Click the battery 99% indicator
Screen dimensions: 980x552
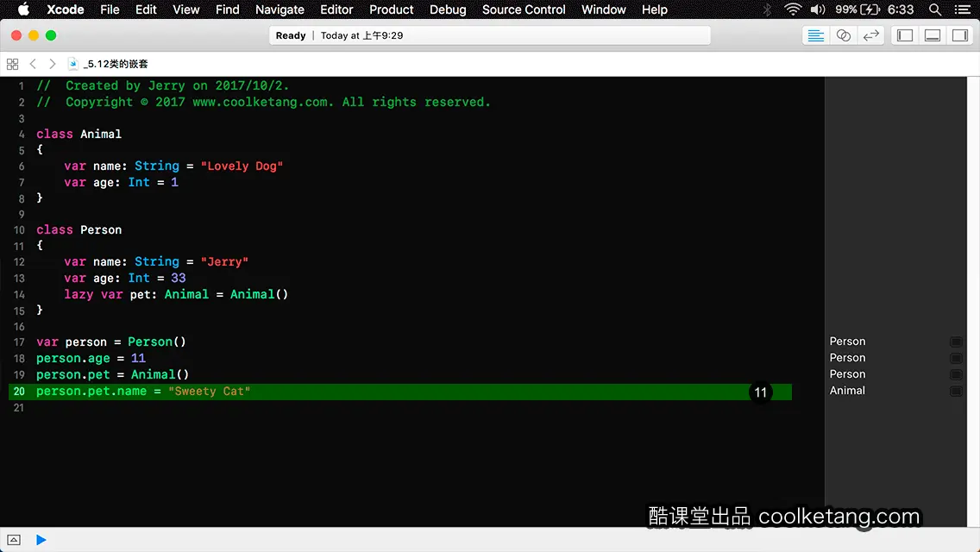(x=857, y=9)
